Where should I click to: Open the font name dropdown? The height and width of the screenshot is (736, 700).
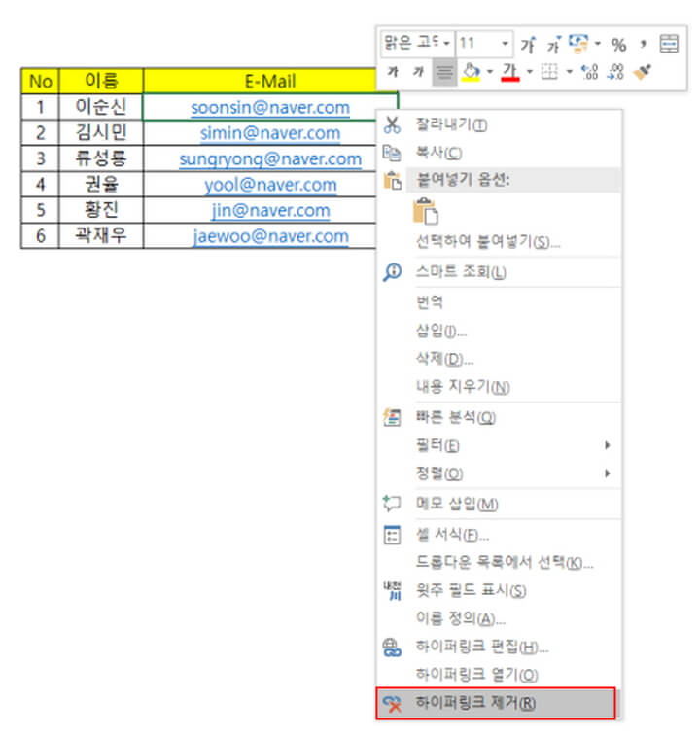click(446, 43)
